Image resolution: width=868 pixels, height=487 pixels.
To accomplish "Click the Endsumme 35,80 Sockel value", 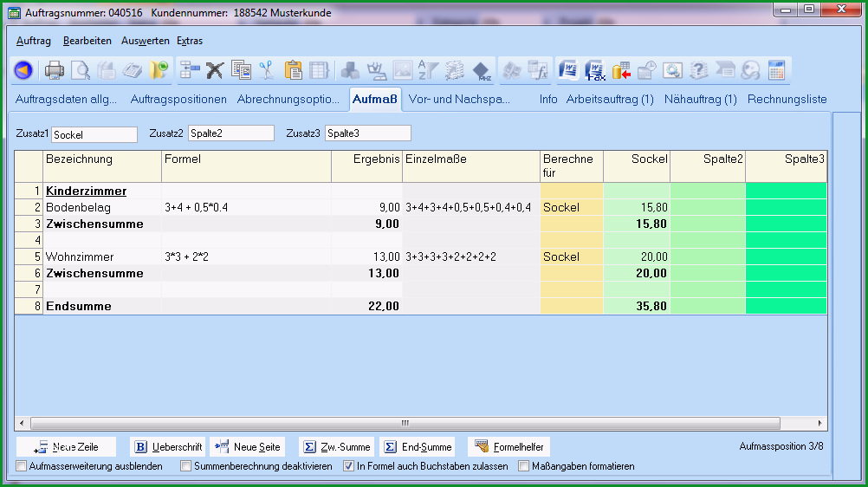I will (637, 306).
